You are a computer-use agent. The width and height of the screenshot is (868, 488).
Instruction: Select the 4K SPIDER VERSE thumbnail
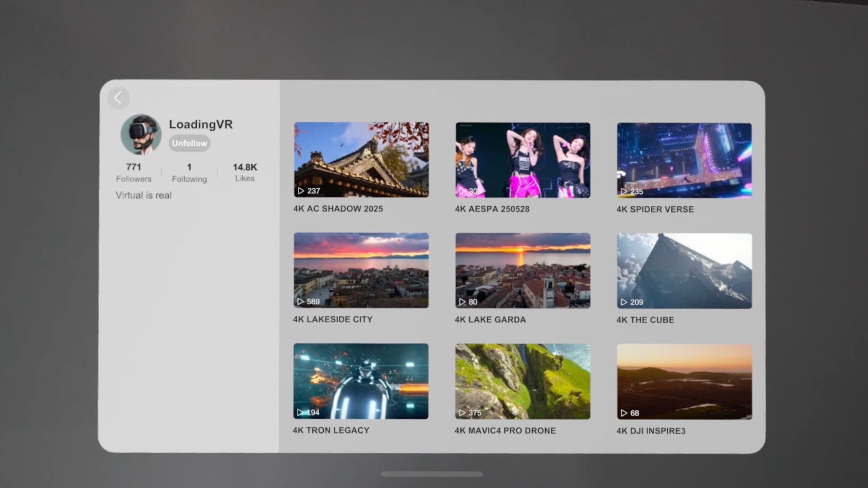(x=684, y=160)
